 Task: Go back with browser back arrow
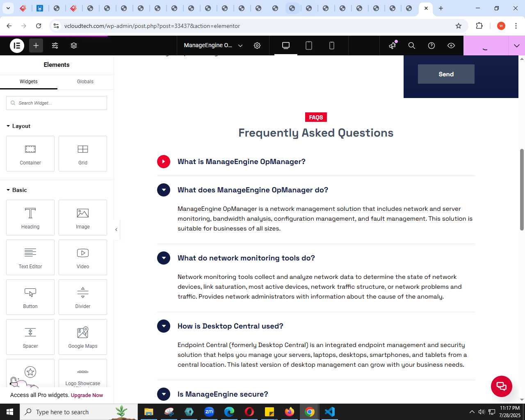coord(9,26)
